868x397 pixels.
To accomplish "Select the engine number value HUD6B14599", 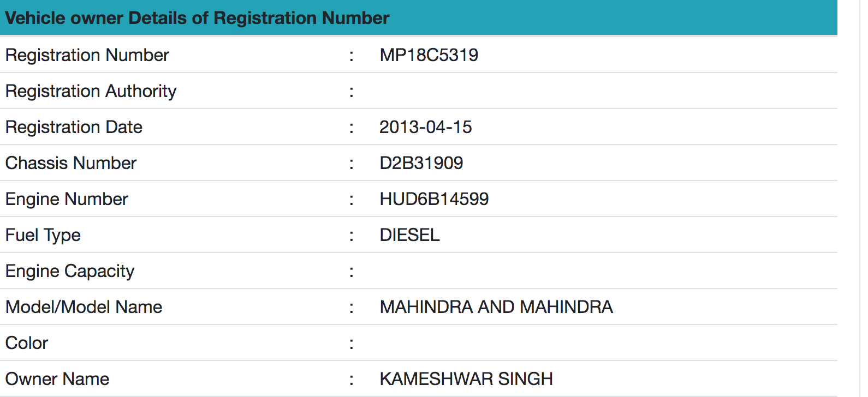I will point(434,199).
